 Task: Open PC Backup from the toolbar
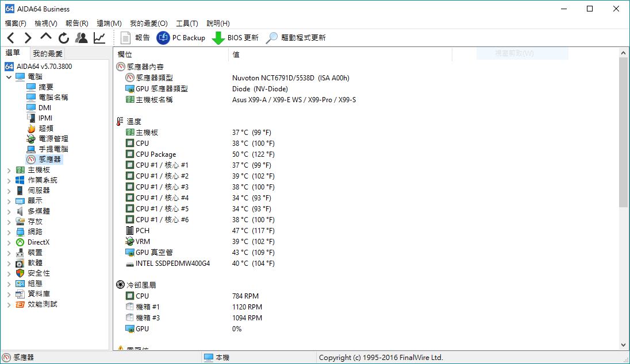181,38
